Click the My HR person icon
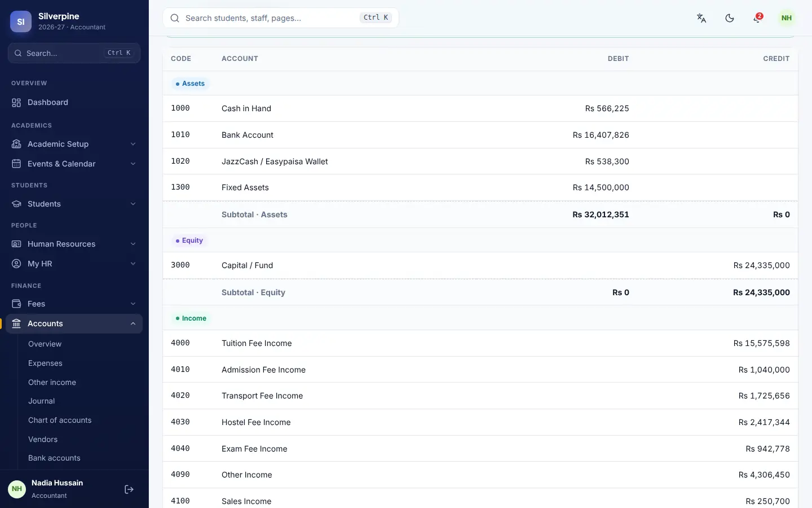Viewport: 812px width, 508px height. coord(16,264)
